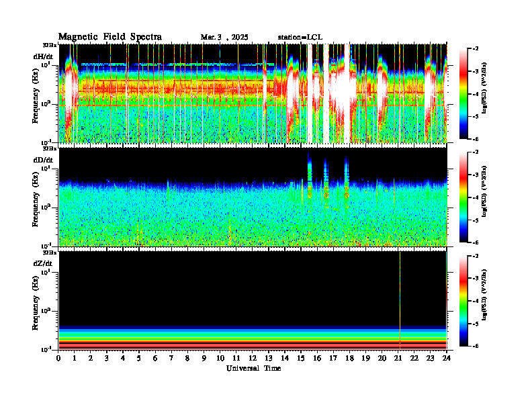Click the hour '14' tick label
The height and width of the screenshot is (411, 532).
click(x=285, y=359)
